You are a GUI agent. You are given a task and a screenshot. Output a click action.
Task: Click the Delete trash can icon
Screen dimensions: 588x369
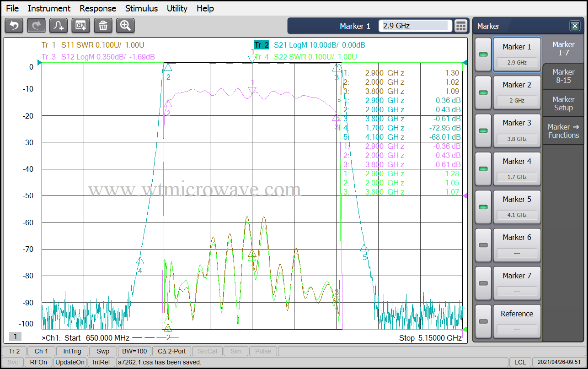pos(103,26)
